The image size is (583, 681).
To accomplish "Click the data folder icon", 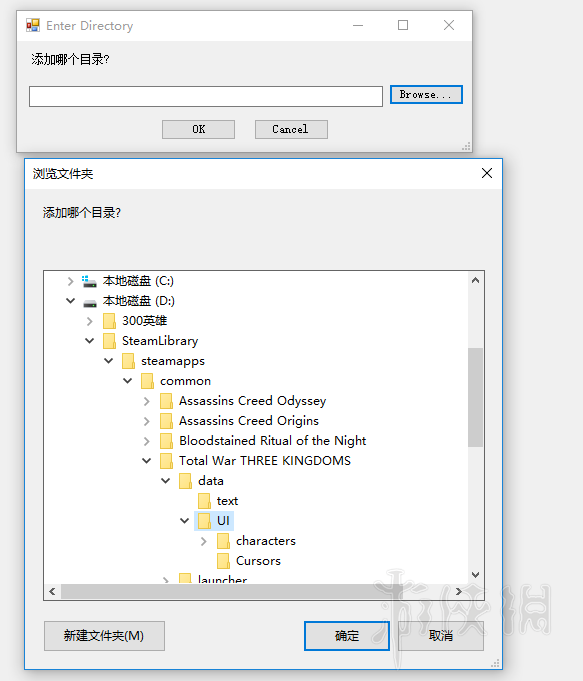I will [x=186, y=481].
